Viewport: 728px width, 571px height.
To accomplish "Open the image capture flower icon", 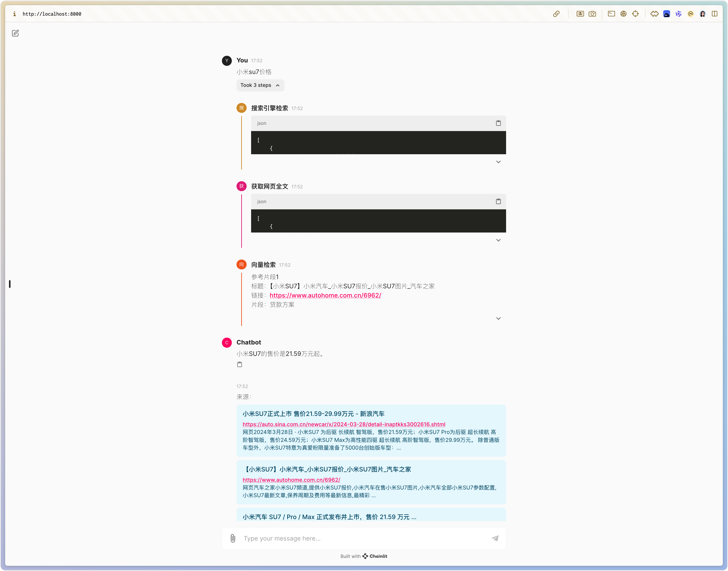I will click(580, 14).
